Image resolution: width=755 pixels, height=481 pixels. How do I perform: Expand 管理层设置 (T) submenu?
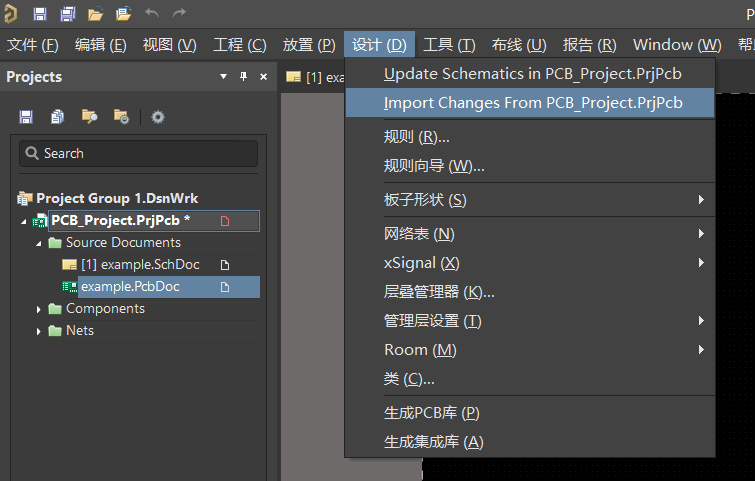point(530,321)
